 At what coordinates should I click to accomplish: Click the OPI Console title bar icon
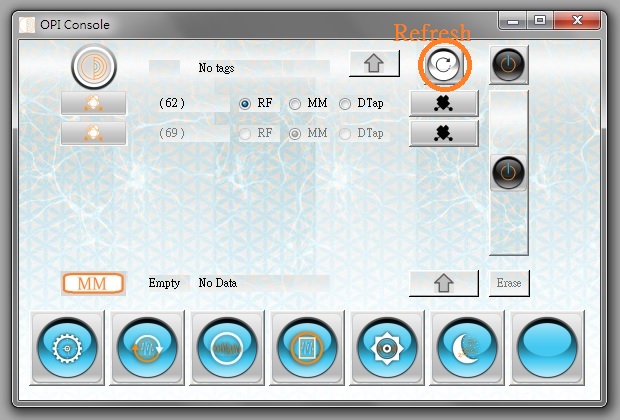click(x=27, y=25)
